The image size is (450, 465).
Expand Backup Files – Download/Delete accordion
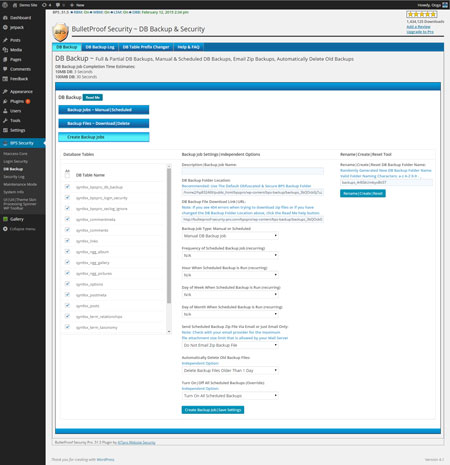tap(104, 123)
